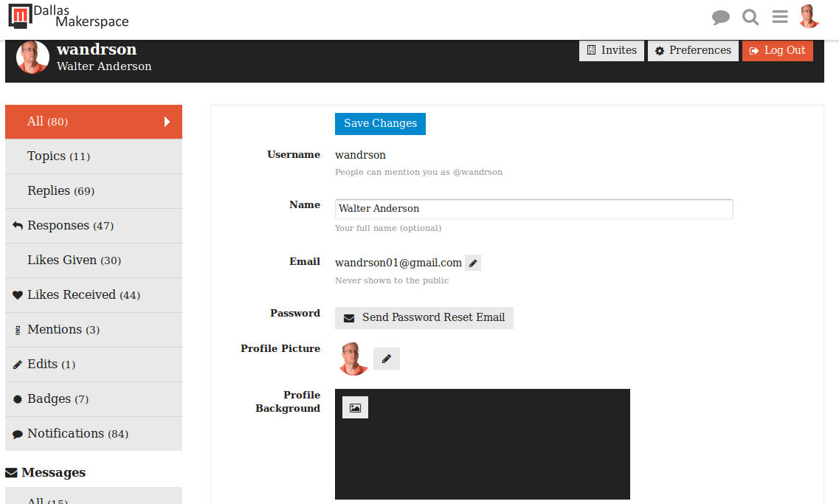Open Likes Given (30) in sidebar
Screen dimensions: 839x504
(94, 260)
